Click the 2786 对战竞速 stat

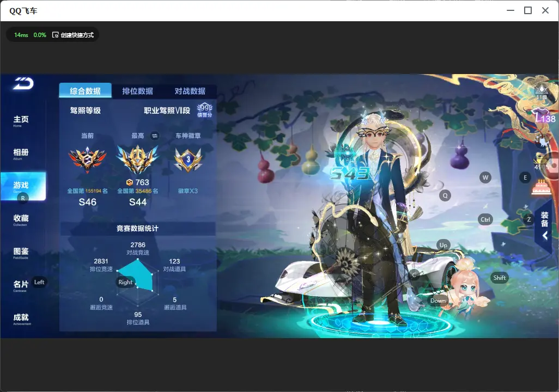[138, 248]
